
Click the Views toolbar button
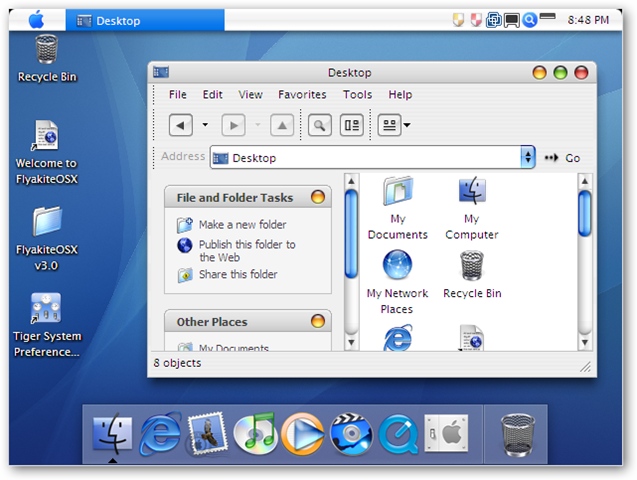[389, 125]
